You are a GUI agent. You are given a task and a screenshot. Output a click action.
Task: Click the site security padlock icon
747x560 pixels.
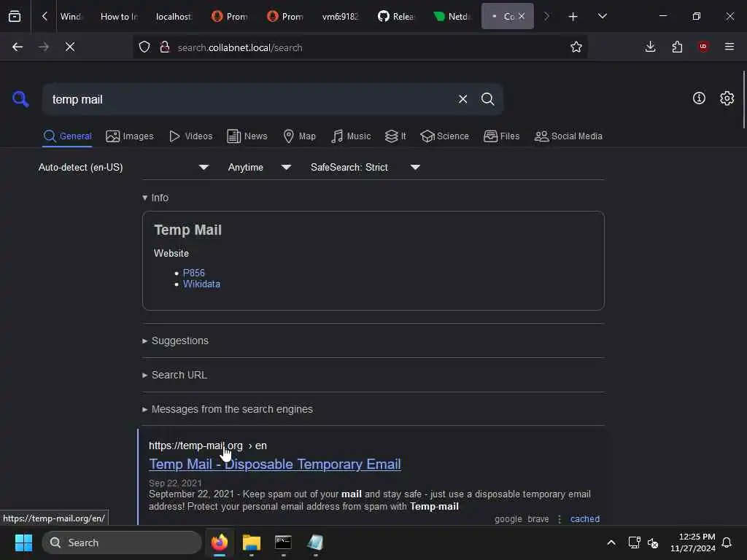pyautogui.click(x=165, y=47)
